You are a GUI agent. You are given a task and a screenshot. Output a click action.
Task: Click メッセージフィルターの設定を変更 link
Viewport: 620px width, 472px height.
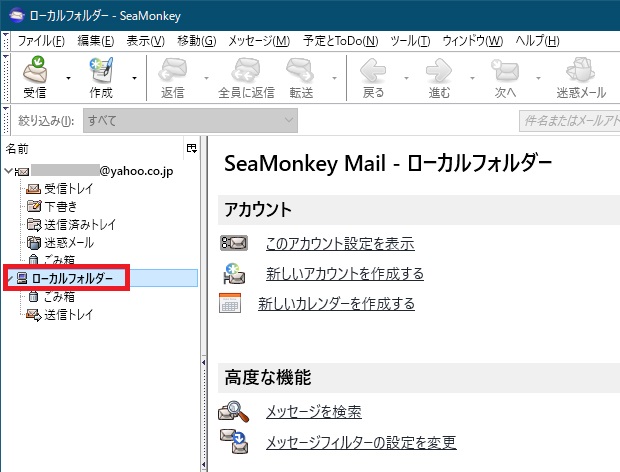[x=360, y=442]
